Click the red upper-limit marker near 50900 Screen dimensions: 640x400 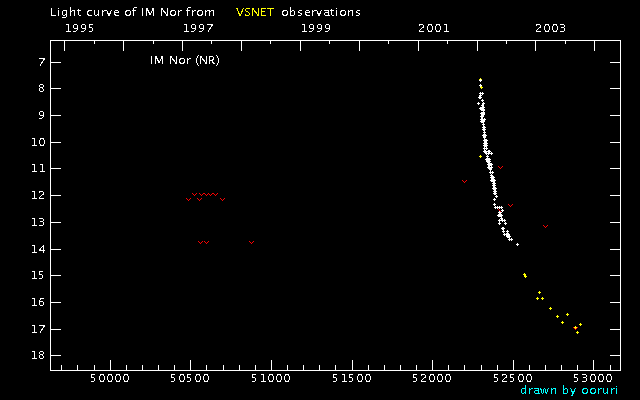(251, 242)
